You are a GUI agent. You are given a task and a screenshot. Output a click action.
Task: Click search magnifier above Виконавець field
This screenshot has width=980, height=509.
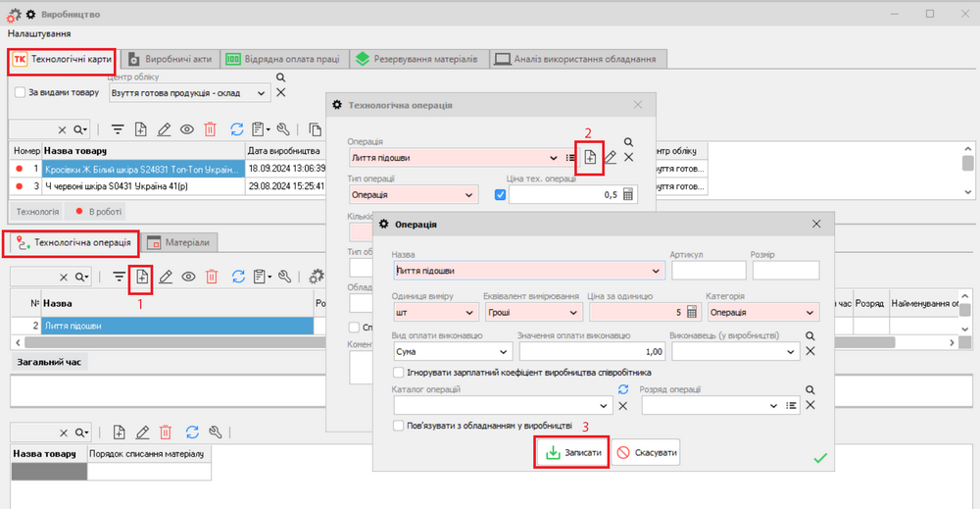point(808,335)
